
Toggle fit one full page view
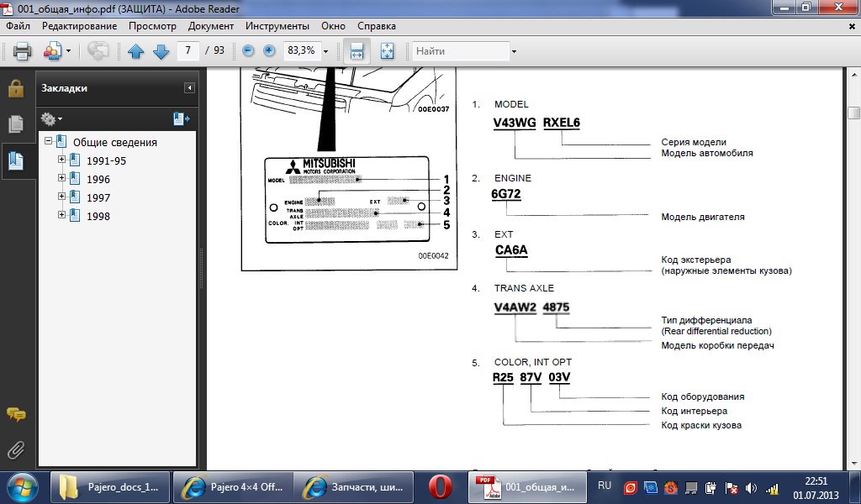pyautogui.click(x=387, y=51)
